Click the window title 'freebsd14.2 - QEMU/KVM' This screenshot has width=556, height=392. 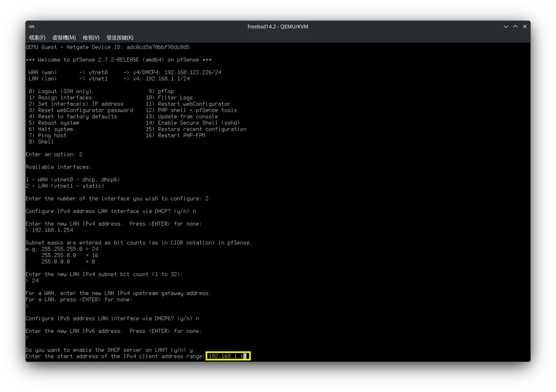(278, 26)
